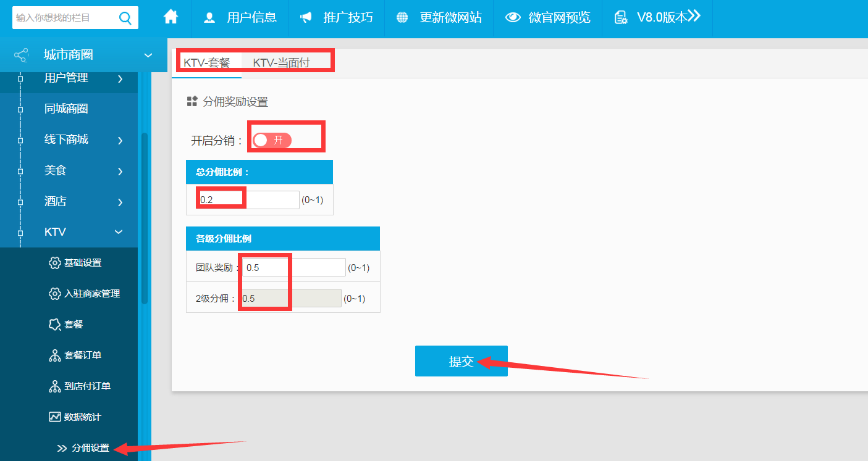Expand the 美食 submenu
Image resolution: width=868 pixels, height=461 pixels.
tap(120, 172)
